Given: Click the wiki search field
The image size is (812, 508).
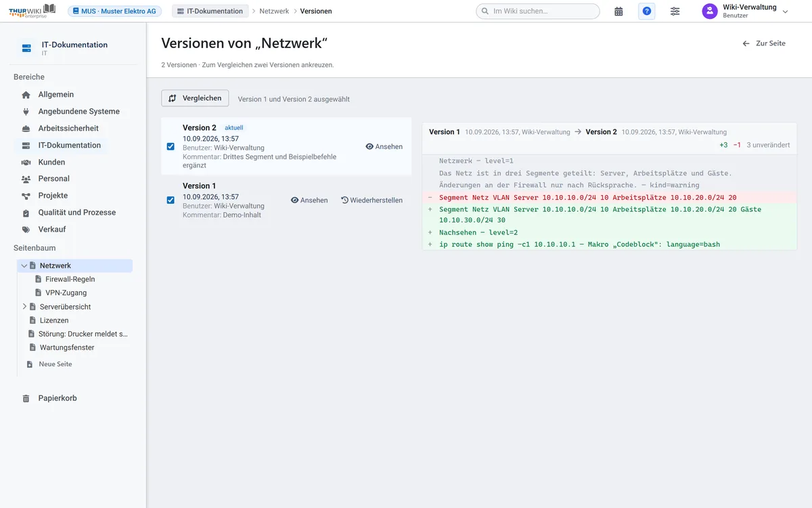Looking at the screenshot, I should 538,11.
